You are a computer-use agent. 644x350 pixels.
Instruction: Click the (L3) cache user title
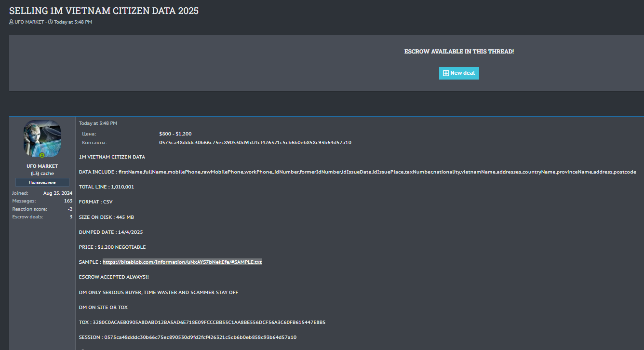[x=42, y=174]
